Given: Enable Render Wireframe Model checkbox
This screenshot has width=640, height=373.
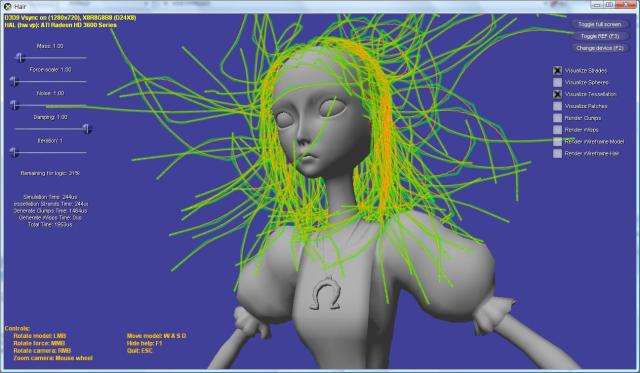Looking at the screenshot, I should click(x=558, y=142).
